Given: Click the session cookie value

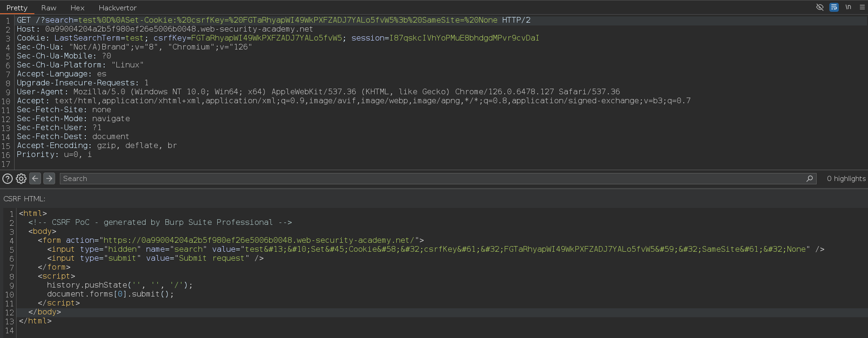Looking at the screenshot, I should click(x=464, y=38).
